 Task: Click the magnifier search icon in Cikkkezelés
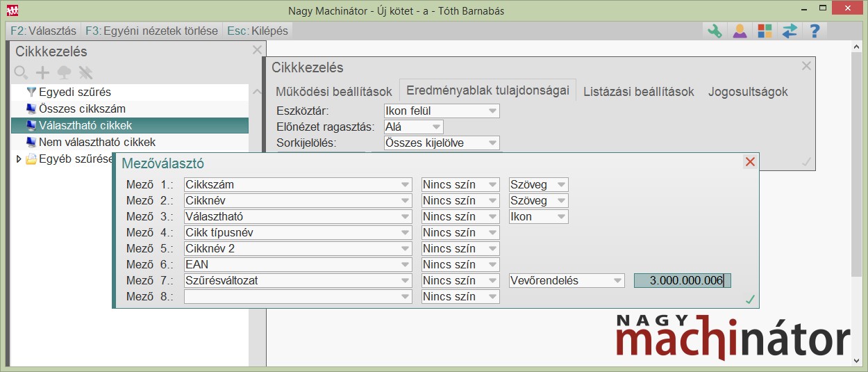point(21,72)
